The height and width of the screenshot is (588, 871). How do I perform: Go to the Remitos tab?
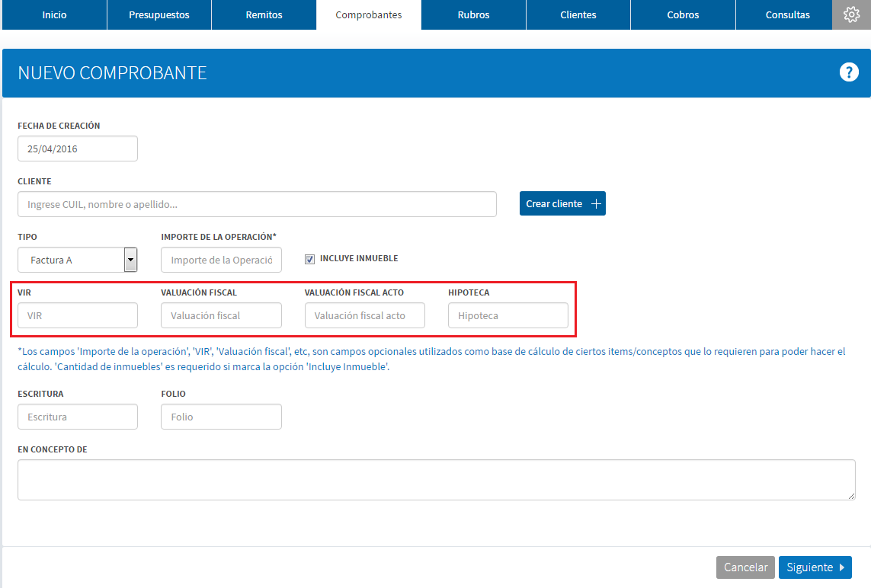(x=264, y=14)
